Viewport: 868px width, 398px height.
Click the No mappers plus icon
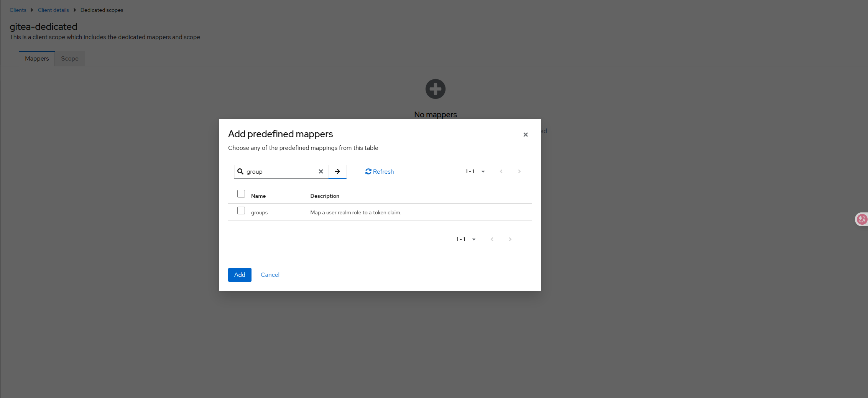436,89
